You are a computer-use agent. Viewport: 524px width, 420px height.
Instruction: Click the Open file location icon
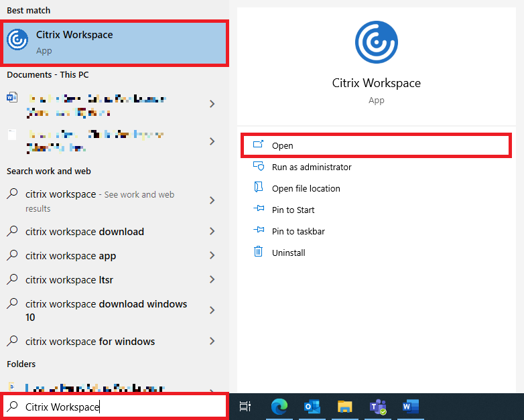[x=259, y=187]
